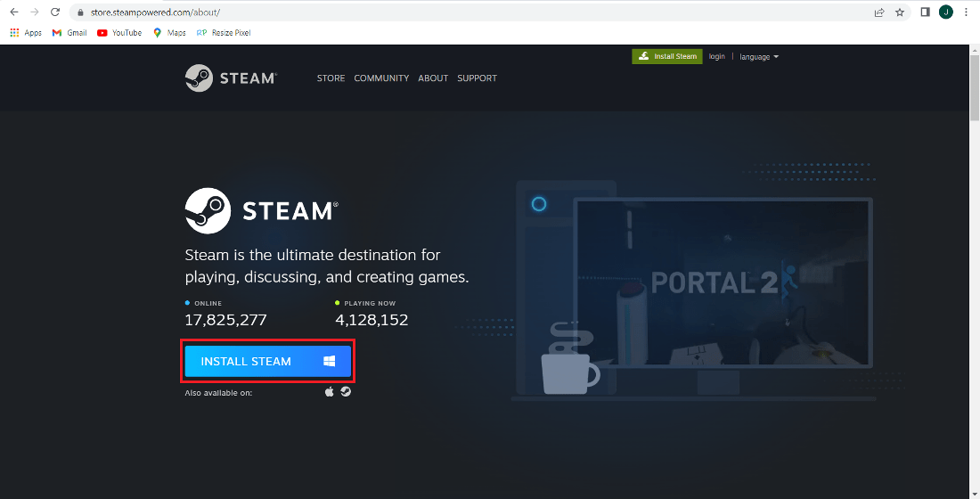Open the Apps bookmark
Viewport: 980px width, 499px height.
[26, 32]
